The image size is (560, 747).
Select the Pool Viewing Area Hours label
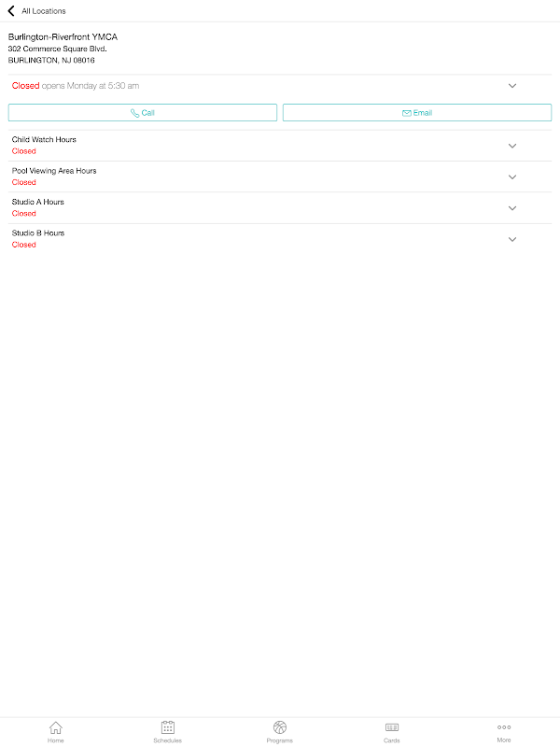tap(54, 171)
